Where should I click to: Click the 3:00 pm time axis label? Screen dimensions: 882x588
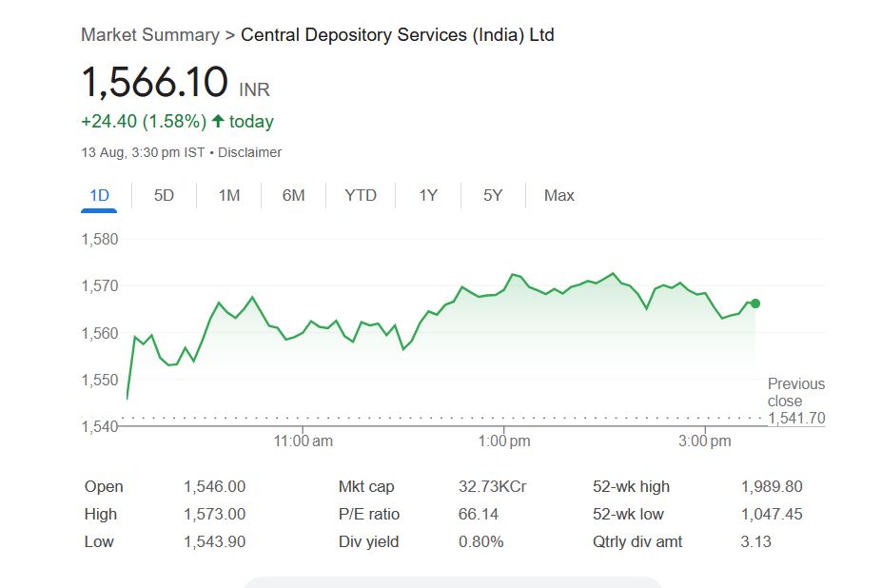(706, 441)
